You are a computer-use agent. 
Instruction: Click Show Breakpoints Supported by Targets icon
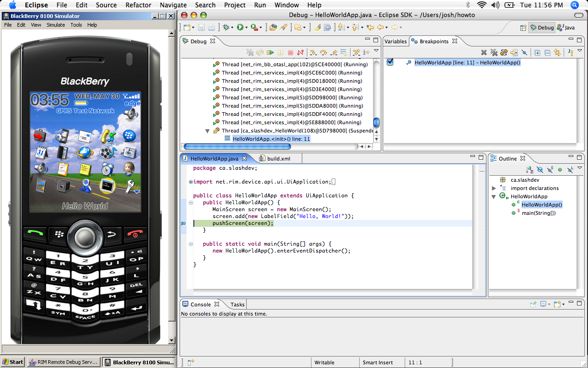tap(504, 52)
